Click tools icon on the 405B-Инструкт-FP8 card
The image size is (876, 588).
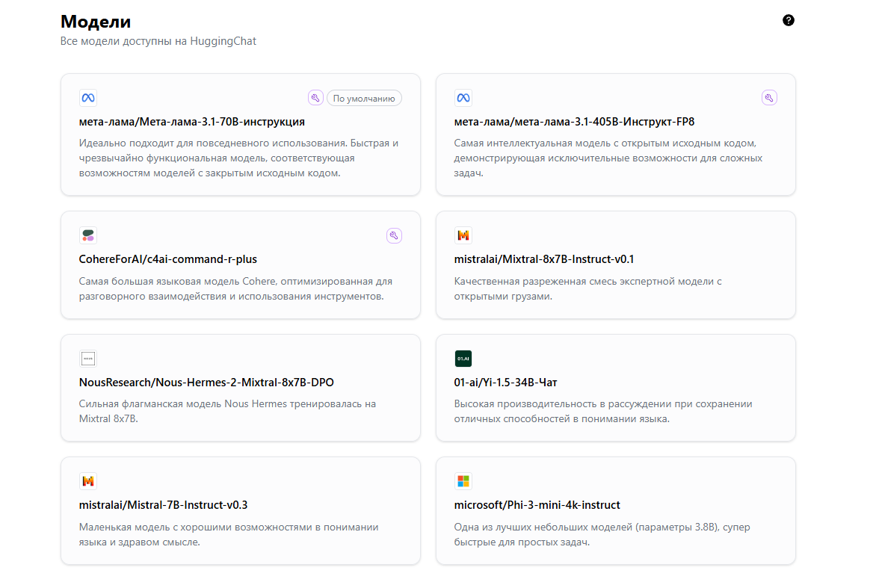click(x=769, y=98)
